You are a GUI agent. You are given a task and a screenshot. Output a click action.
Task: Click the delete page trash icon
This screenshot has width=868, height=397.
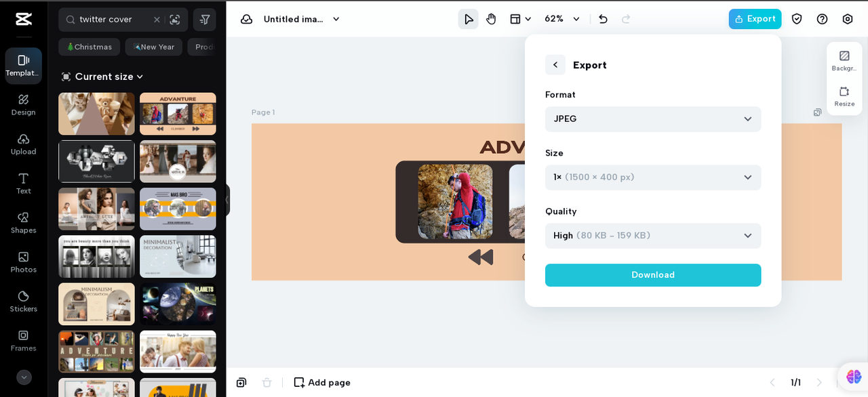(x=267, y=383)
